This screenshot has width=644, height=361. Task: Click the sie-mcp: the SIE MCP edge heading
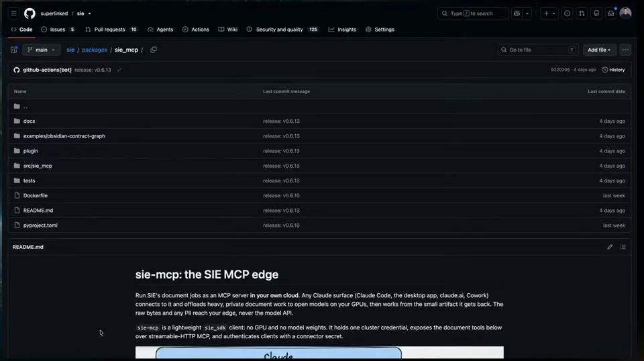207,274
